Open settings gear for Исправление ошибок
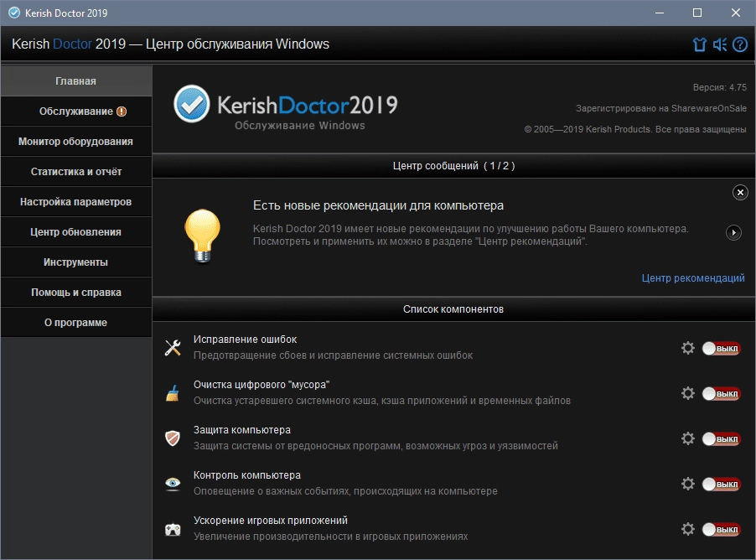Viewport: 756px width, 560px height. click(x=687, y=348)
